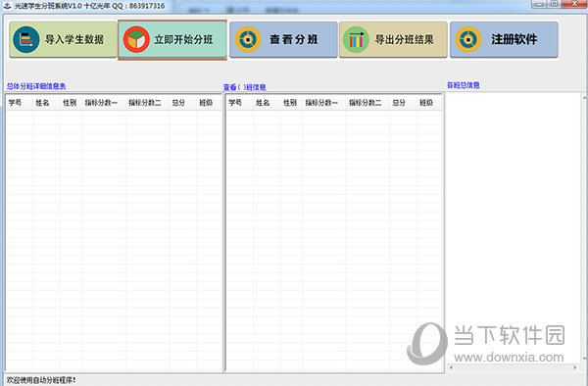588x386 pixels.
Task: Sort middle table by 学号 column
Action: (x=240, y=103)
